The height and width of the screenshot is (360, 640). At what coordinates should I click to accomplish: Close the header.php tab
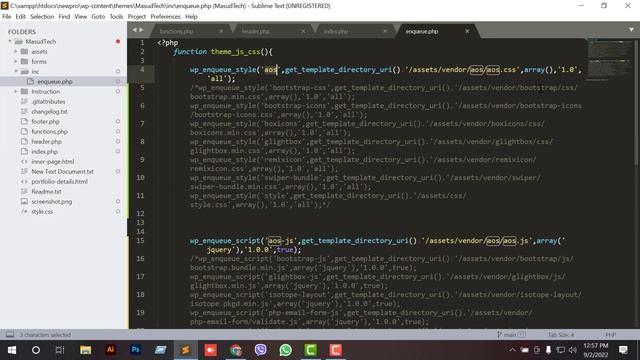tap(303, 31)
